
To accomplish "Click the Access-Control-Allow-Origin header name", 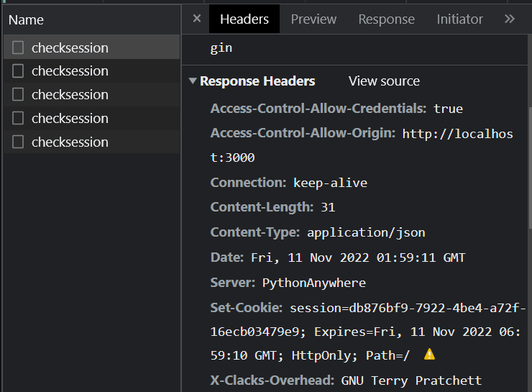I will tap(303, 133).
